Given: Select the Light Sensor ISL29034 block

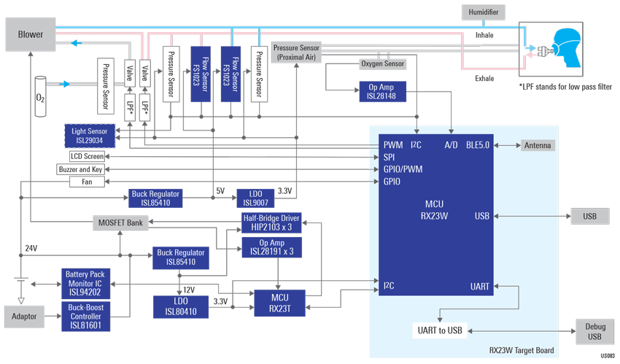Looking at the screenshot, I should point(90,136).
